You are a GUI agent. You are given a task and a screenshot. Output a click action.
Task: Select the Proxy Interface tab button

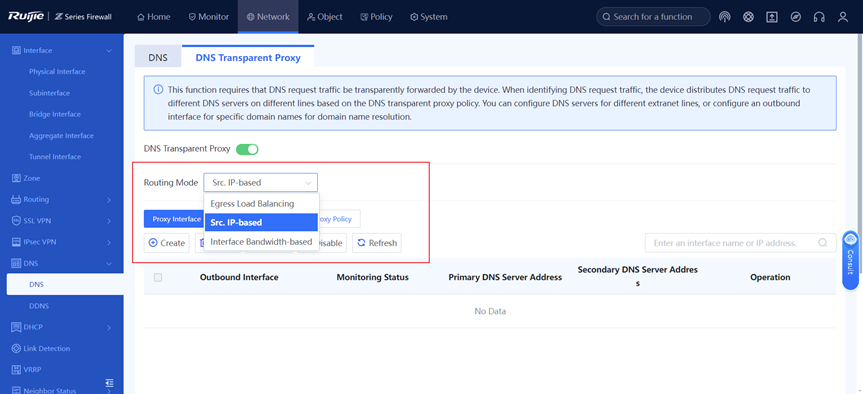[174, 219]
